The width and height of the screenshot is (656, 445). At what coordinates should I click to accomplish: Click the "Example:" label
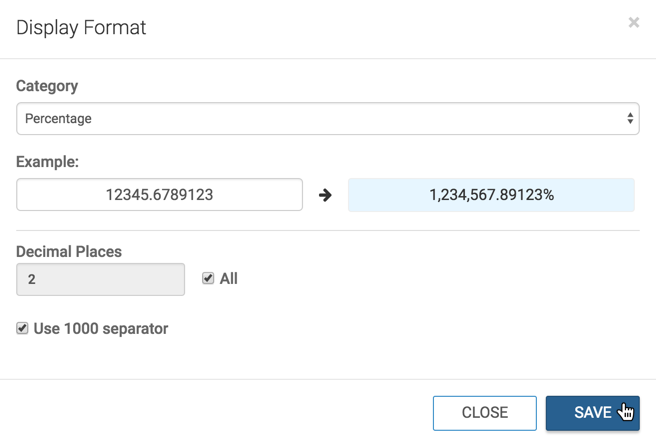[47, 161]
